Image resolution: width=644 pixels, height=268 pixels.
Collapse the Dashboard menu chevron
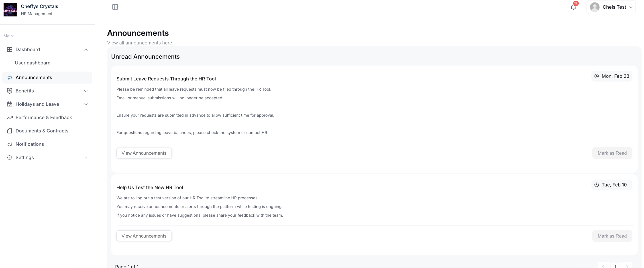(x=86, y=50)
